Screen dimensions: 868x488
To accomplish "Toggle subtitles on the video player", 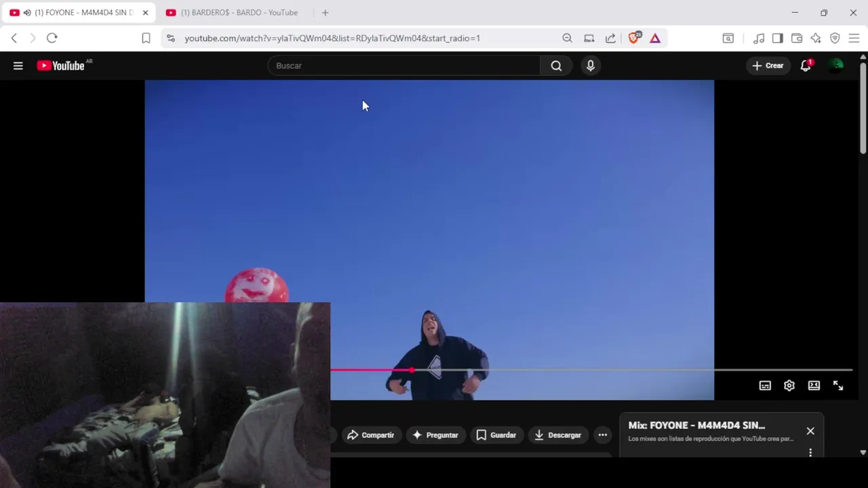I will click(x=765, y=386).
